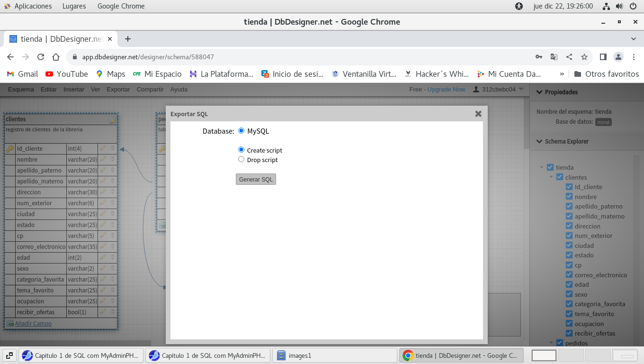This screenshot has width=644, height=364.
Task: Click the Generar SQL button
Action: (x=256, y=180)
